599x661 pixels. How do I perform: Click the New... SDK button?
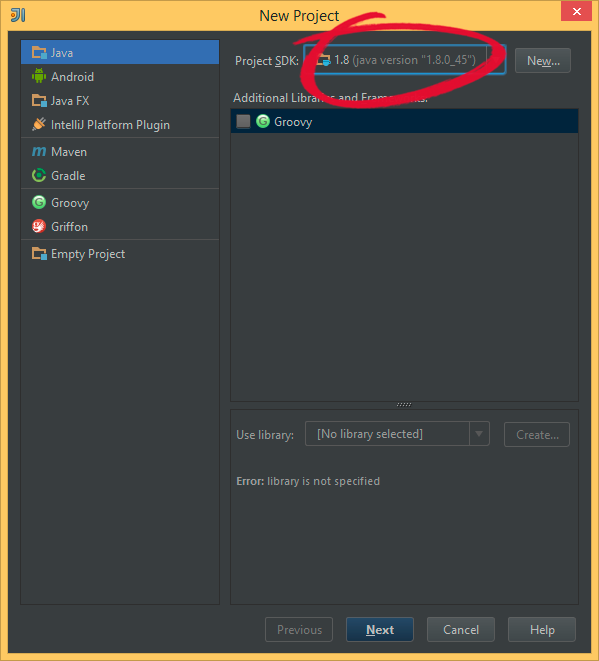coord(543,61)
